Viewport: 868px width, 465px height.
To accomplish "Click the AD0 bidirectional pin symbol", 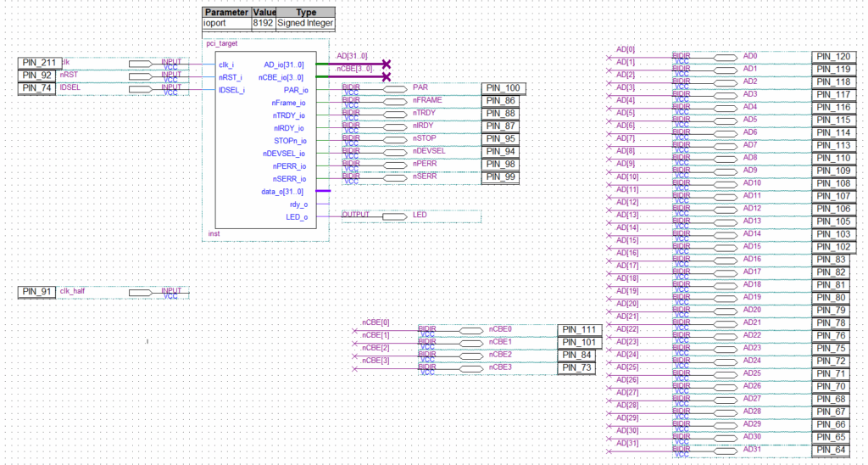I will pos(726,57).
